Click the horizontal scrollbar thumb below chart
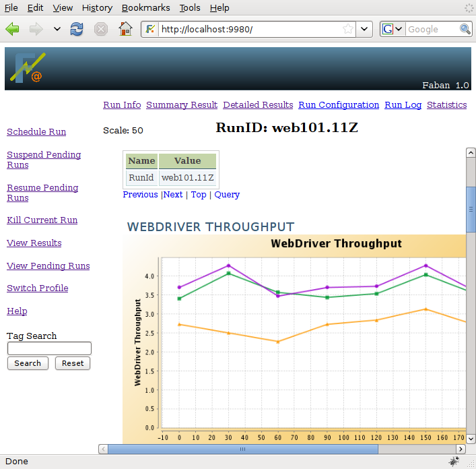Viewport: 476px width, 469px height. [242, 449]
